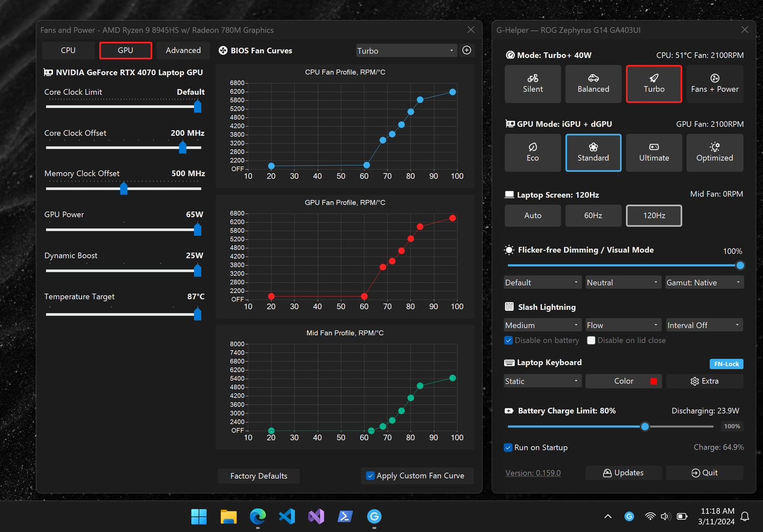
Task: Open the Static keyboard lighting dropdown
Action: (542, 381)
